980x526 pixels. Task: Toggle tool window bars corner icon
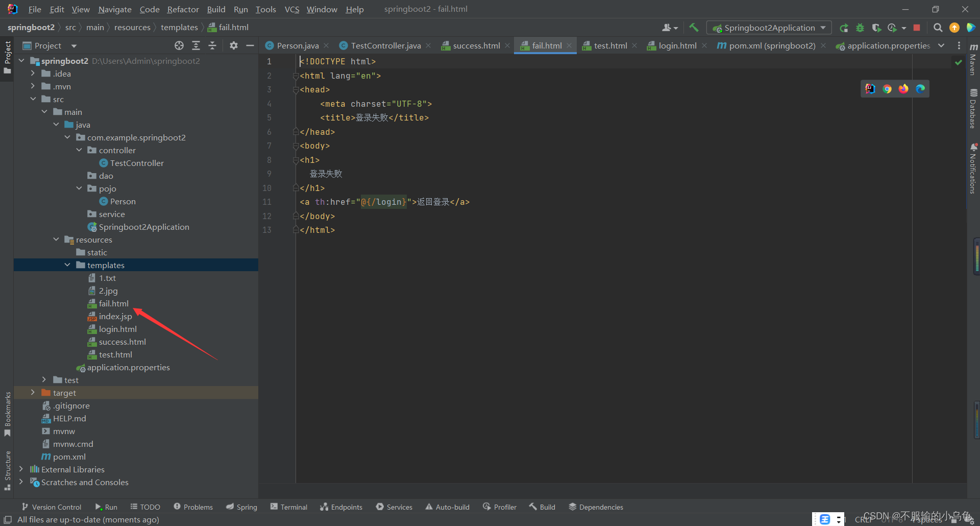tap(8, 519)
